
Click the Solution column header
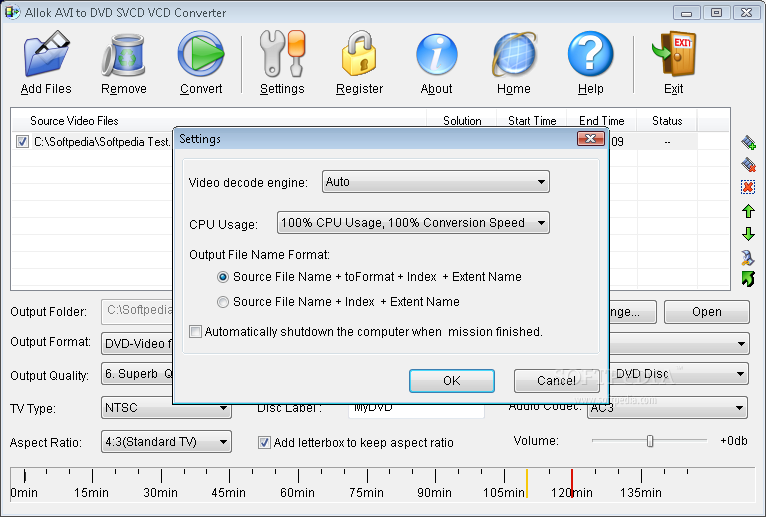pyautogui.click(x=462, y=121)
